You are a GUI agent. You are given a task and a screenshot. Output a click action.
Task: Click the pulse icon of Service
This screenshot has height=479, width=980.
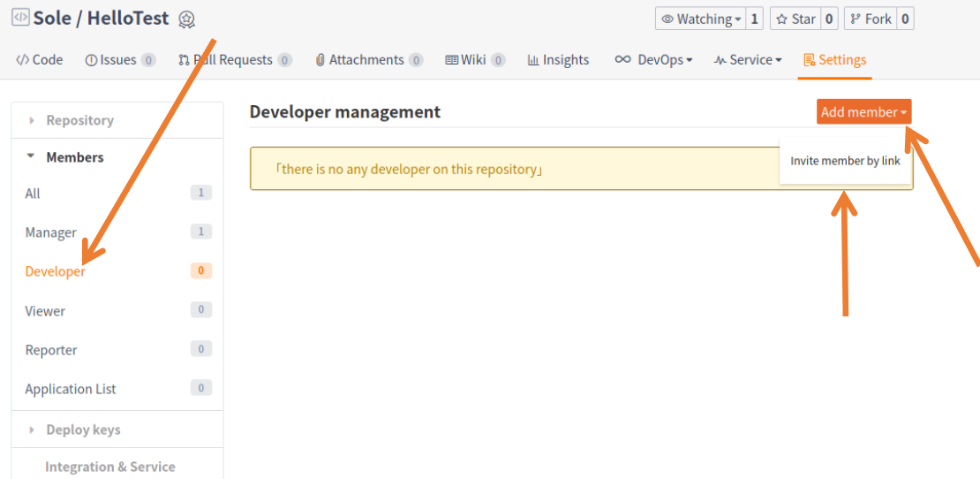pos(720,60)
